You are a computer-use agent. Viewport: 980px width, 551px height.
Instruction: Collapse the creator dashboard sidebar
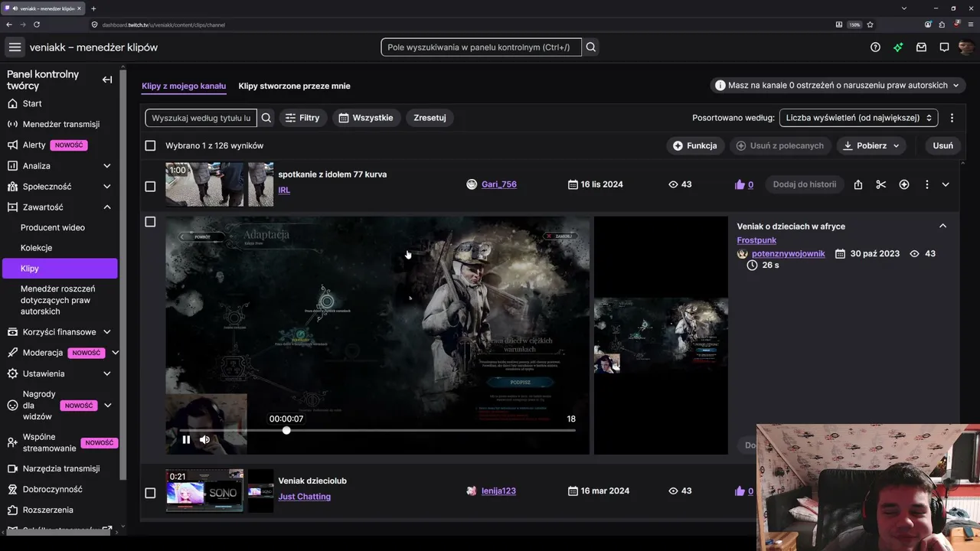click(x=107, y=80)
